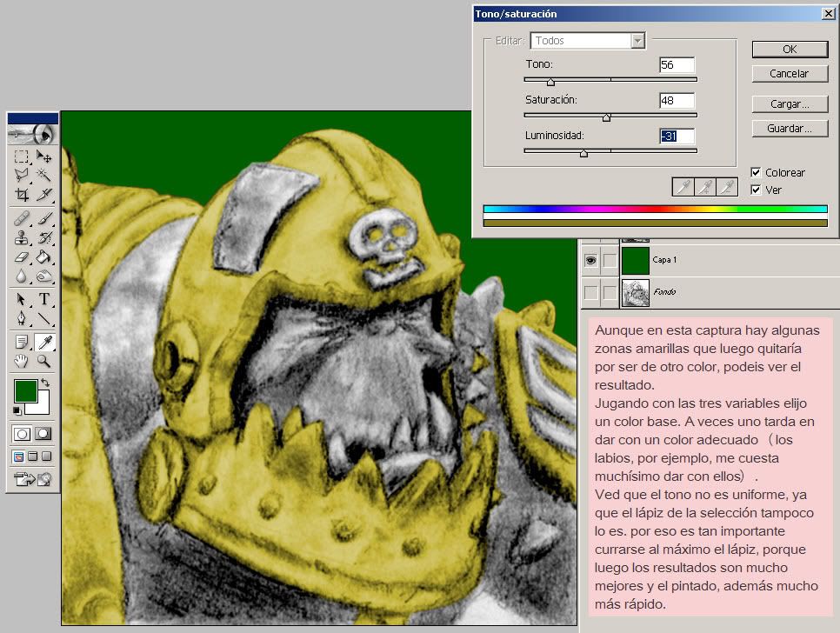Select the Brush tool
Viewport: 840px width, 633px height.
44,218
